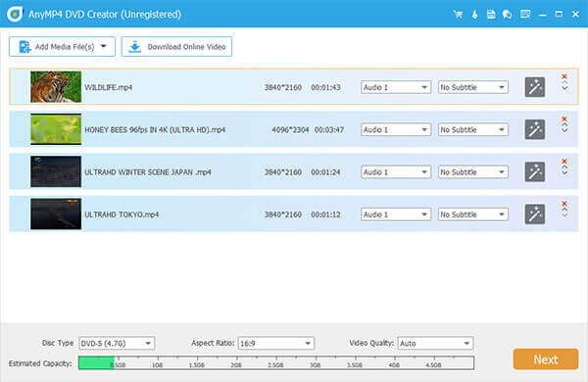Click the 00:01:24 duration value
Image resolution: width=588 pixels, height=382 pixels.
tap(325, 172)
